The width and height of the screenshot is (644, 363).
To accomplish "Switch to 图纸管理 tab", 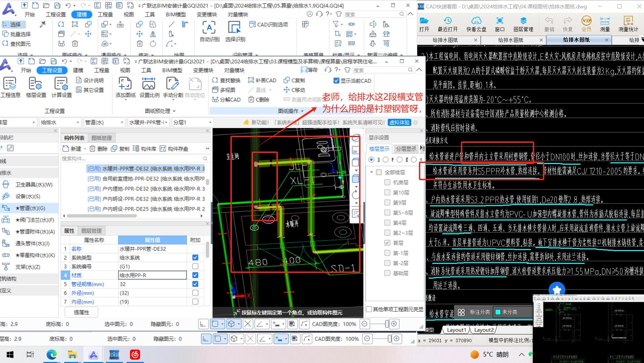I will pos(101,138).
